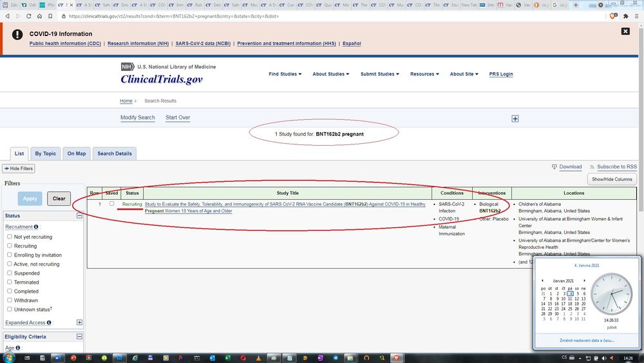Check Active, not recruiting filter
This screenshot has height=363, width=644.
tap(10, 264)
